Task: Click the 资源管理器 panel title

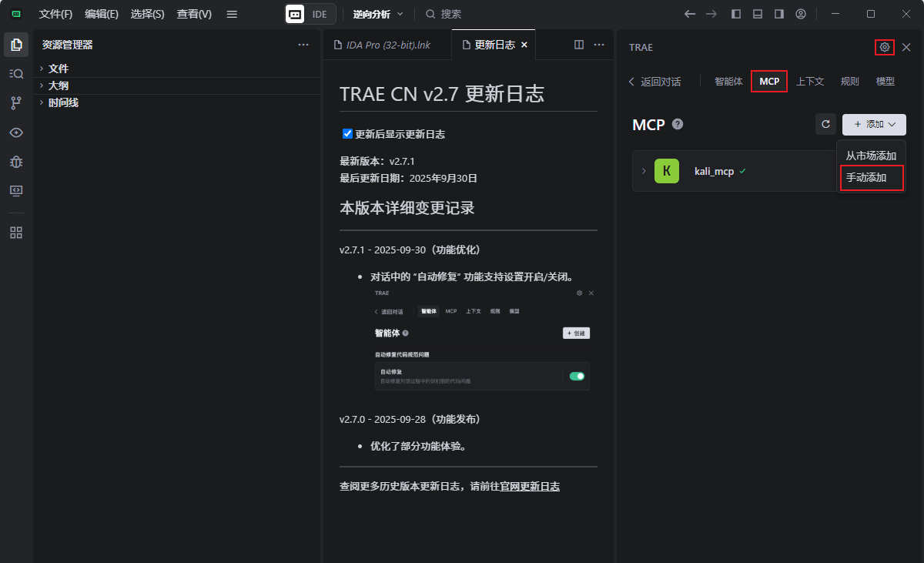Action: [68, 45]
